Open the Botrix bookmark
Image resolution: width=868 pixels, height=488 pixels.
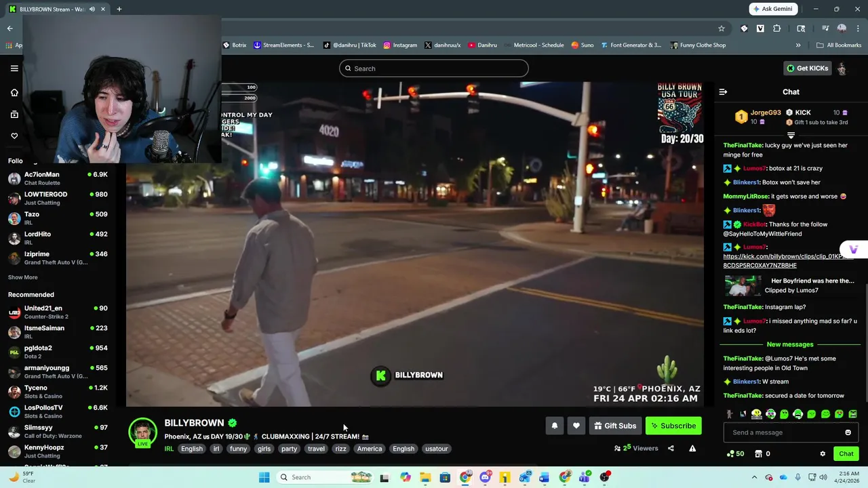tap(235, 45)
